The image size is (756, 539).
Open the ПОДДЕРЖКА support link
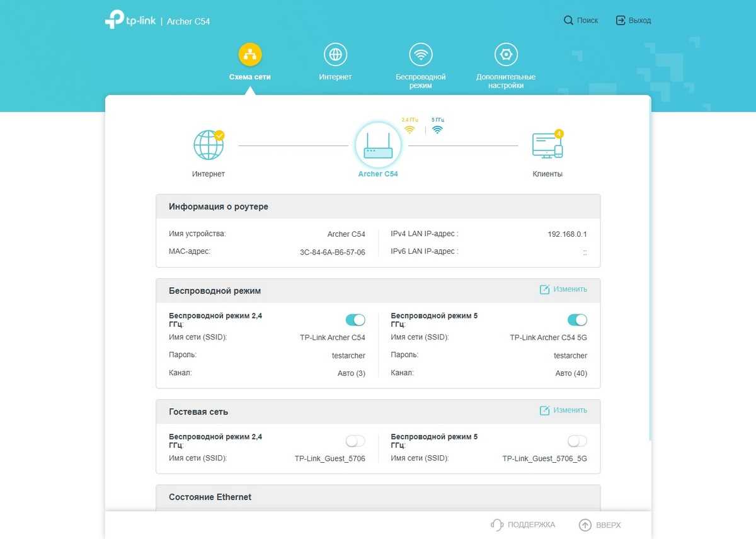click(x=523, y=525)
